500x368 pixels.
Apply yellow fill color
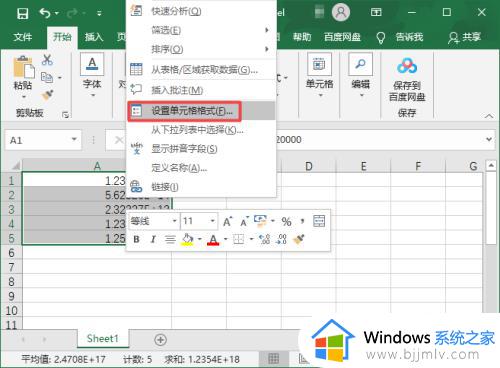tap(188, 239)
